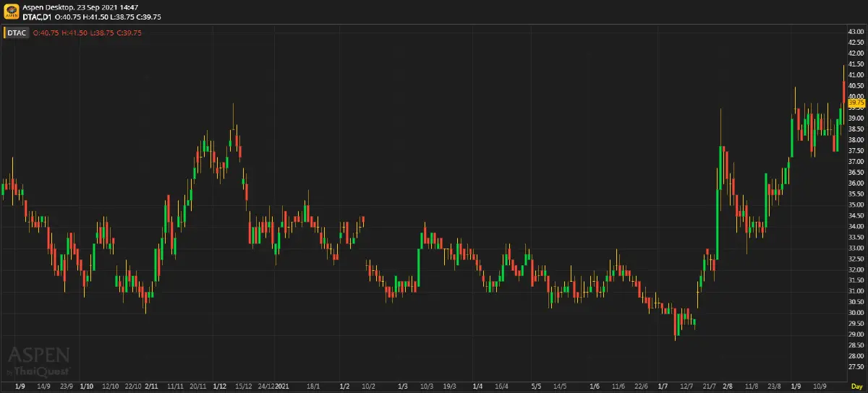Open the Day timeframe selector

[x=856, y=387]
